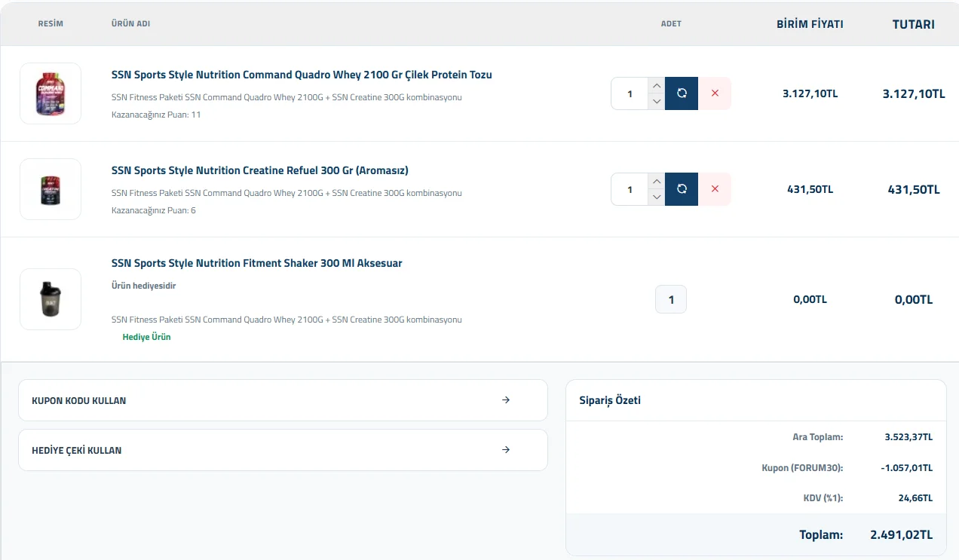Increase quantity of Command Quadro Whey
Image resolution: width=959 pixels, height=560 pixels.
[657, 86]
